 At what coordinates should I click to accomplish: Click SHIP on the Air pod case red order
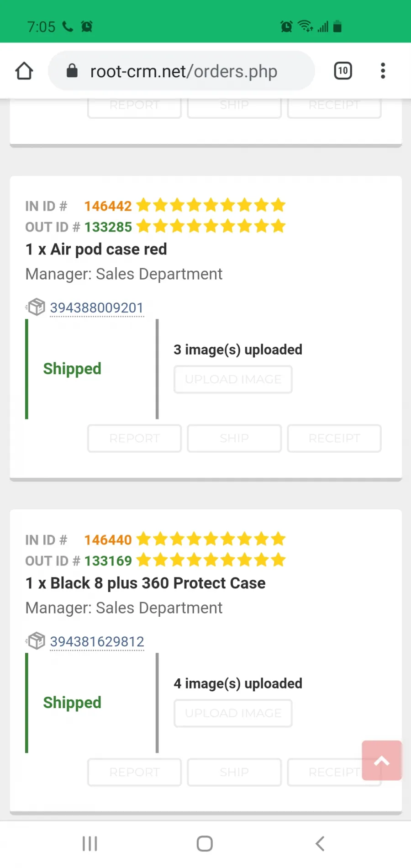(x=234, y=438)
